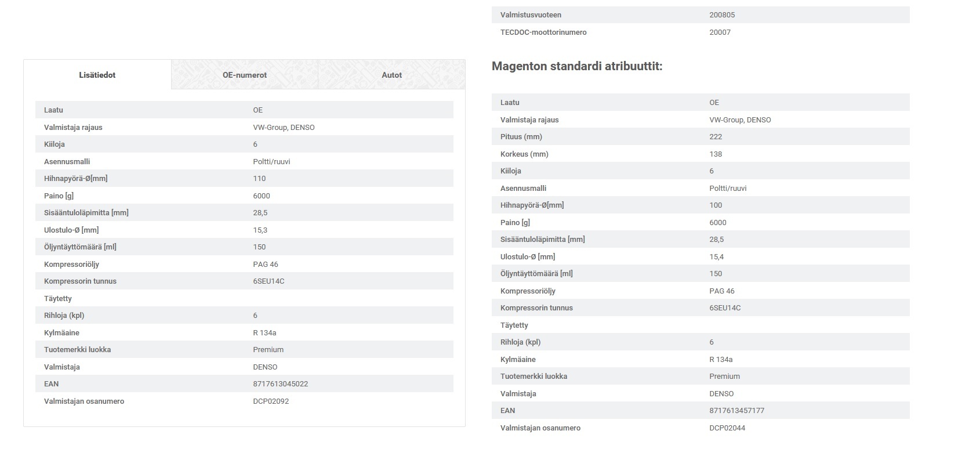Click the outlet diameter value 15,3
Viewport: 980px width, 456px height.
tap(260, 230)
